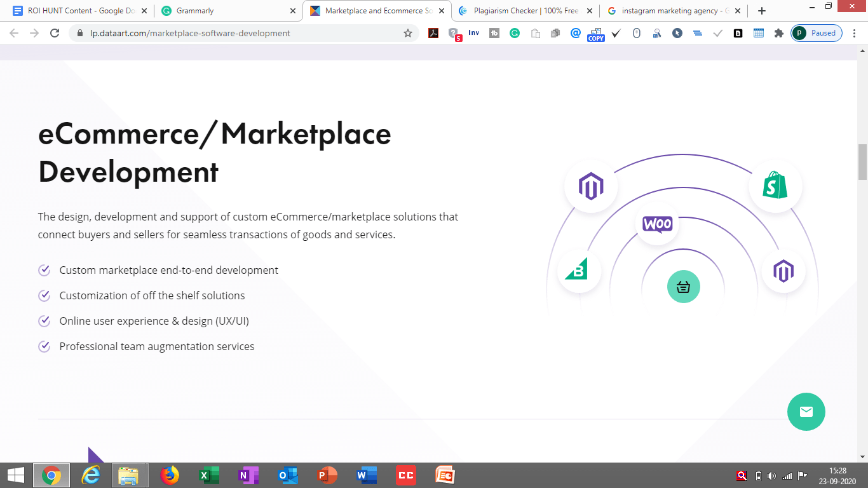The height and width of the screenshot is (488, 868).
Task: Open the teal envelope chat button
Action: [806, 412]
